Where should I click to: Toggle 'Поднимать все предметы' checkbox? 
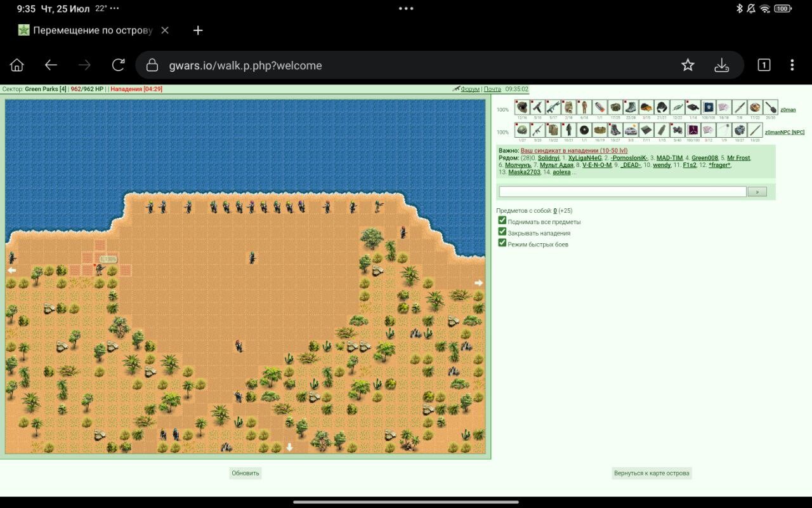pyautogui.click(x=502, y=220)
